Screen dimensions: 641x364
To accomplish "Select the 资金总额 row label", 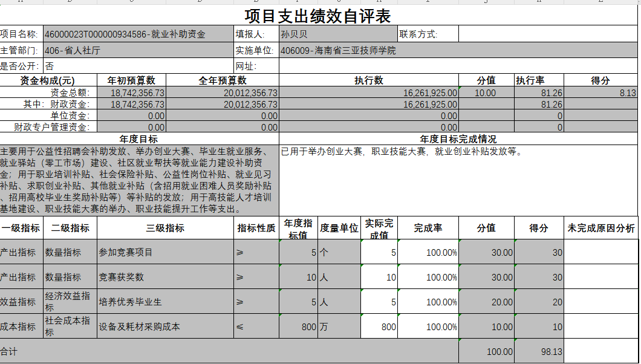I will pyautogui.click(x=48, y=93).
